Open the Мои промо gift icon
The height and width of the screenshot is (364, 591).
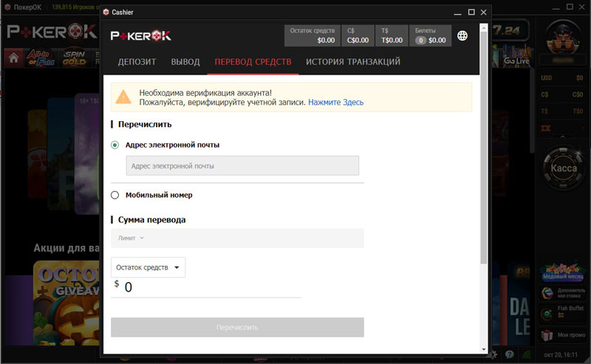(x=547, y=337)
